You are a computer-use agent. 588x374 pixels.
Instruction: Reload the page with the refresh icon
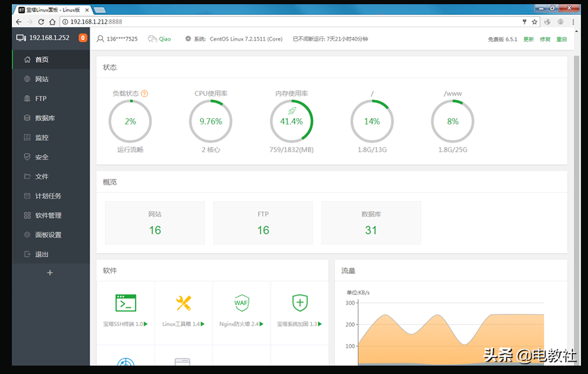[x=41, y=22]
